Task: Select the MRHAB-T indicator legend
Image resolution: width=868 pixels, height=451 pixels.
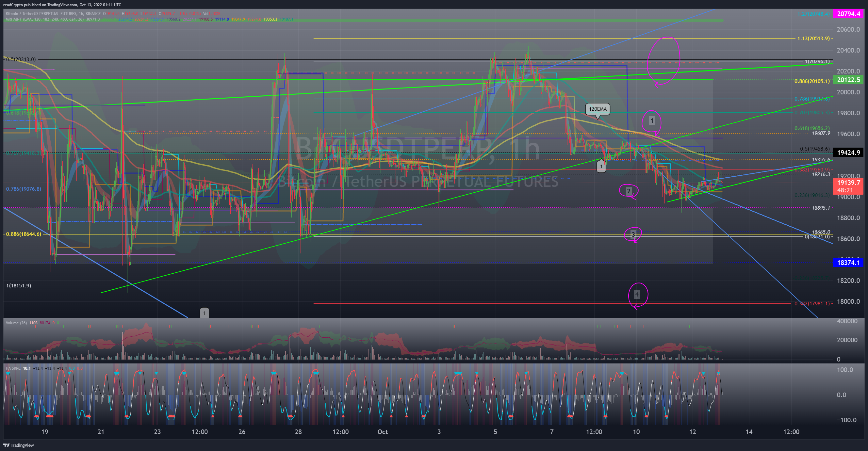Action: pos(45,19)
